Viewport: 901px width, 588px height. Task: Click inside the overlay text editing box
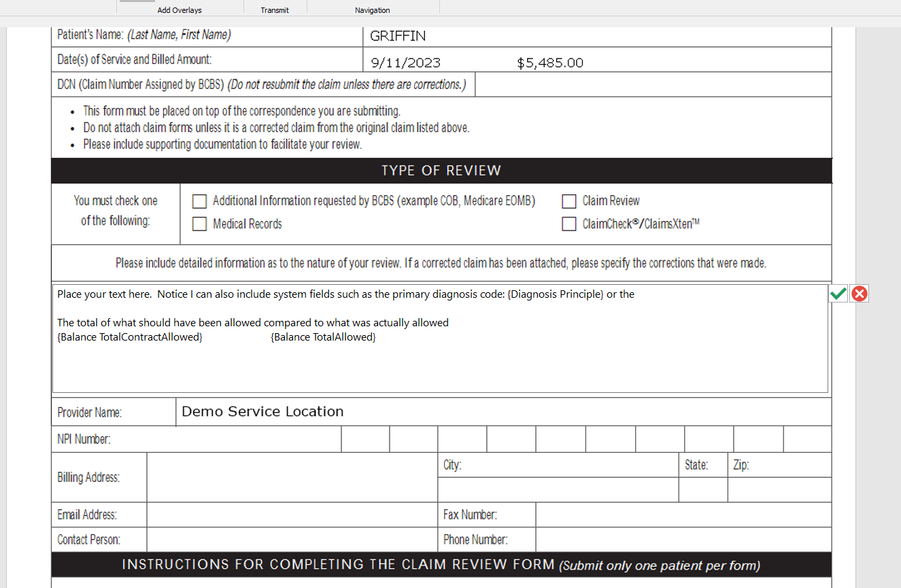pyautogui.click(x=440, y=338)
